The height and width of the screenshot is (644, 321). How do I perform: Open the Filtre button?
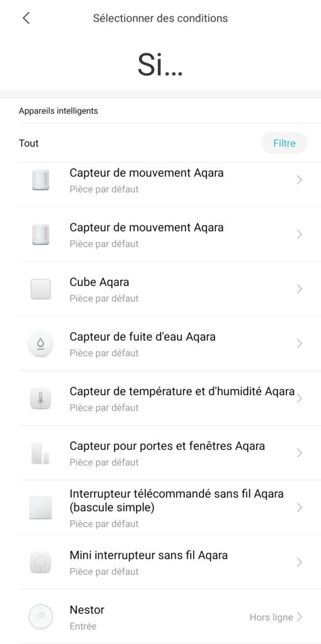(x=284, y=143)
